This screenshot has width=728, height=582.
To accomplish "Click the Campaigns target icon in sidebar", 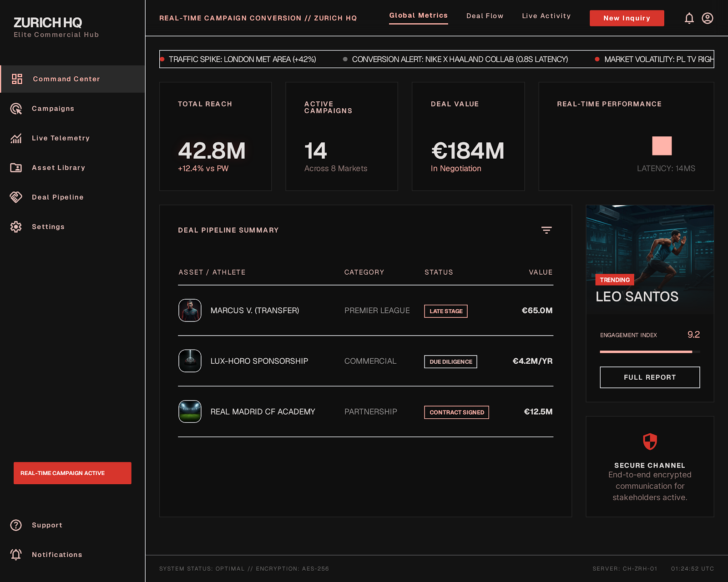I will (16, 109).
